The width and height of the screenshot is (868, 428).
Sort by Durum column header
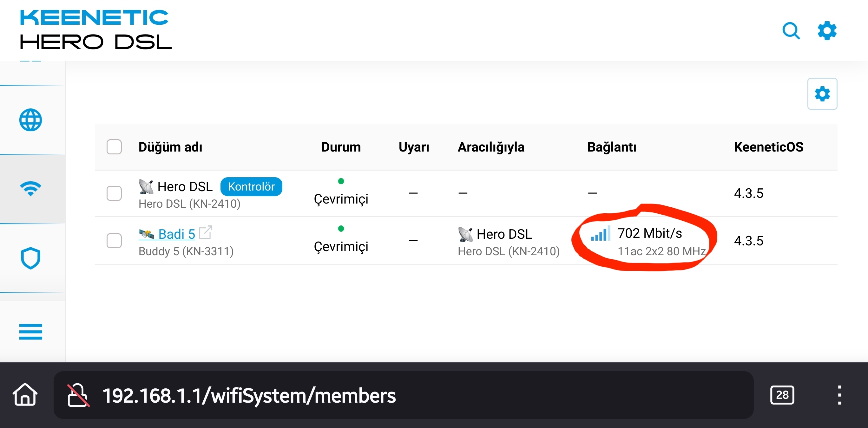click(x=341, y=147)
